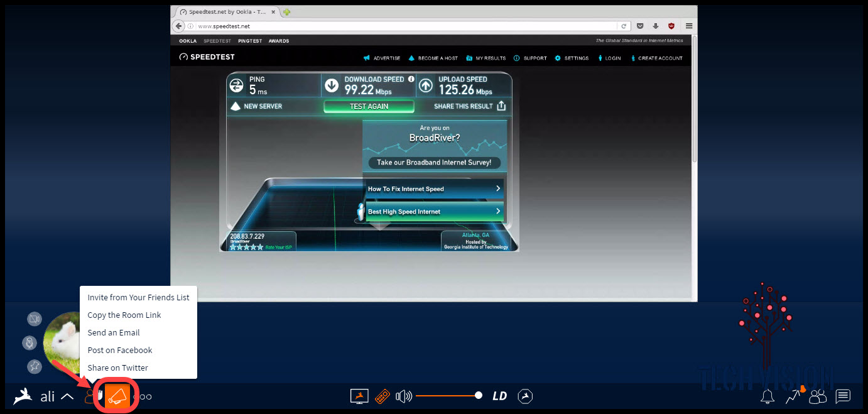Click the ADVERTISE link

coord(382,58)
